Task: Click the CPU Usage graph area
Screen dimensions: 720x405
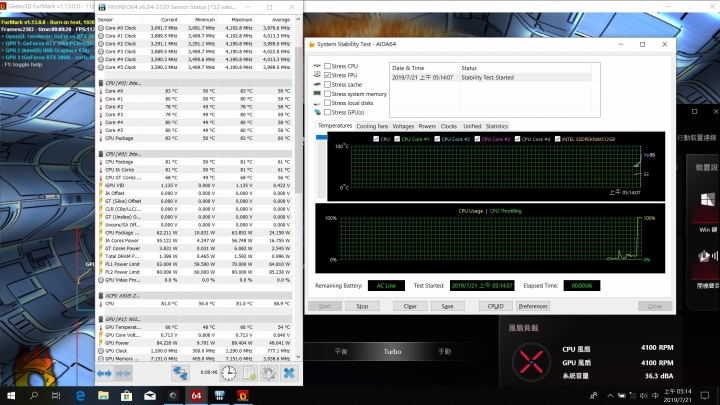Action: tap(489, 239)
